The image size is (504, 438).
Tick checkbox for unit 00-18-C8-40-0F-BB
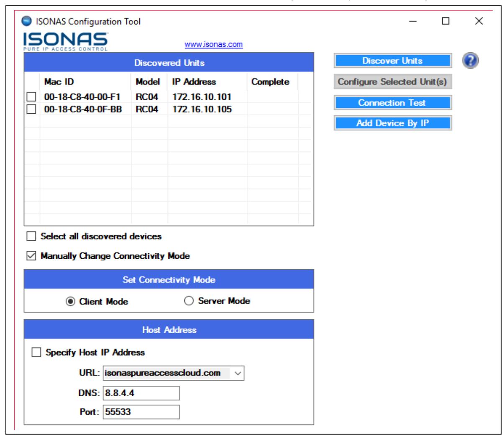point(31,109)
